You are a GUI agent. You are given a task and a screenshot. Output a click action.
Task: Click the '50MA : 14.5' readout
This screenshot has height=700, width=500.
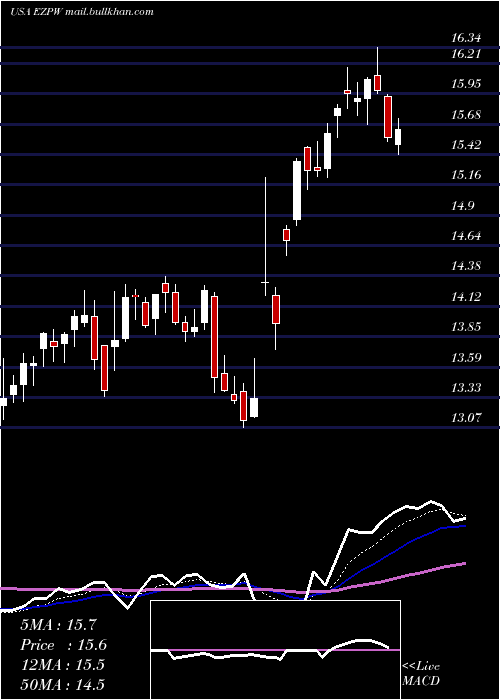click(x=62, y=685)
